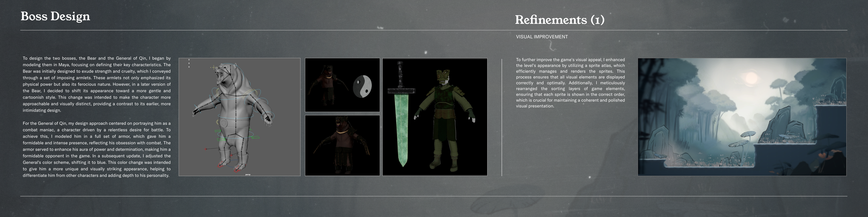Click the glowing sun in the forest scene
This screenshot has width=868, height=217.
(751, 77)
